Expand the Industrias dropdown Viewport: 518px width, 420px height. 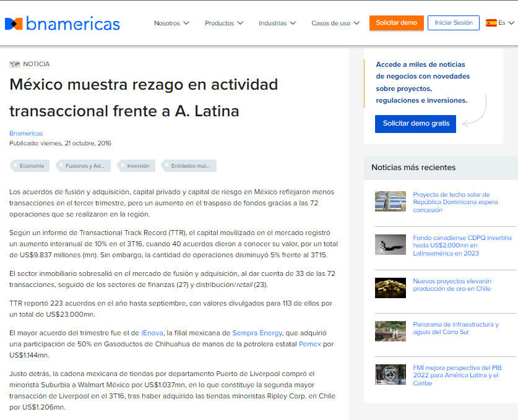pyautogui.click(x=277, y=24)
